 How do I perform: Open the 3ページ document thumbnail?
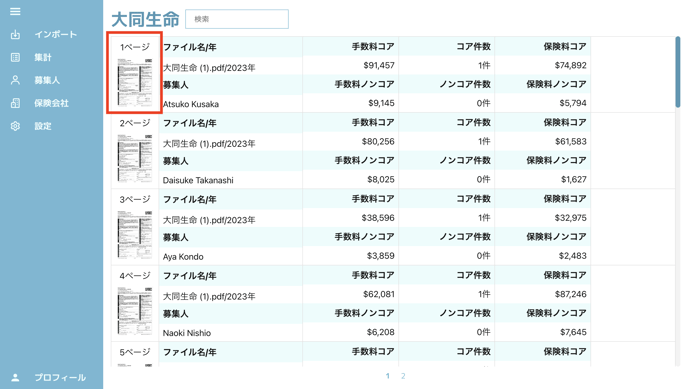click(x=135, y=235)
